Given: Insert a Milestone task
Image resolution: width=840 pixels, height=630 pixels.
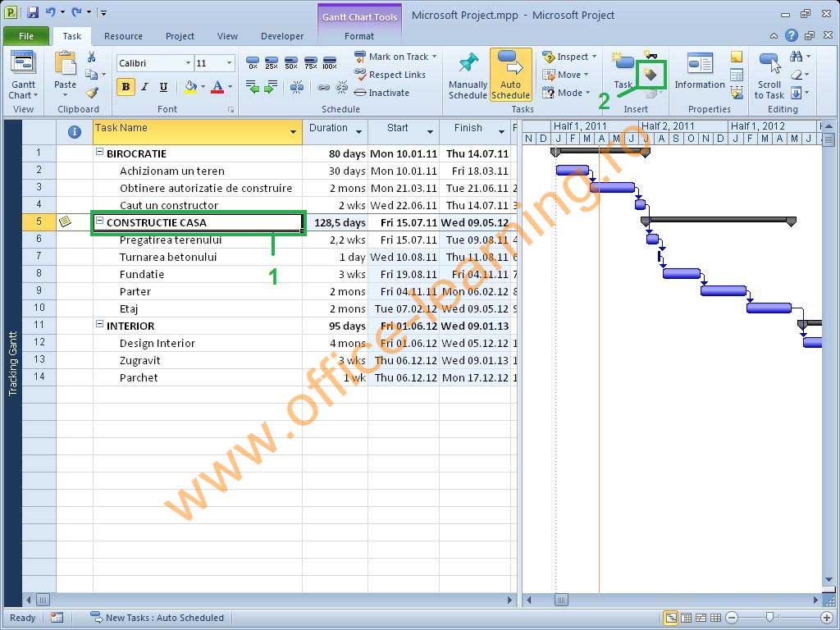Looking at the screenshot, I should 651,75.
